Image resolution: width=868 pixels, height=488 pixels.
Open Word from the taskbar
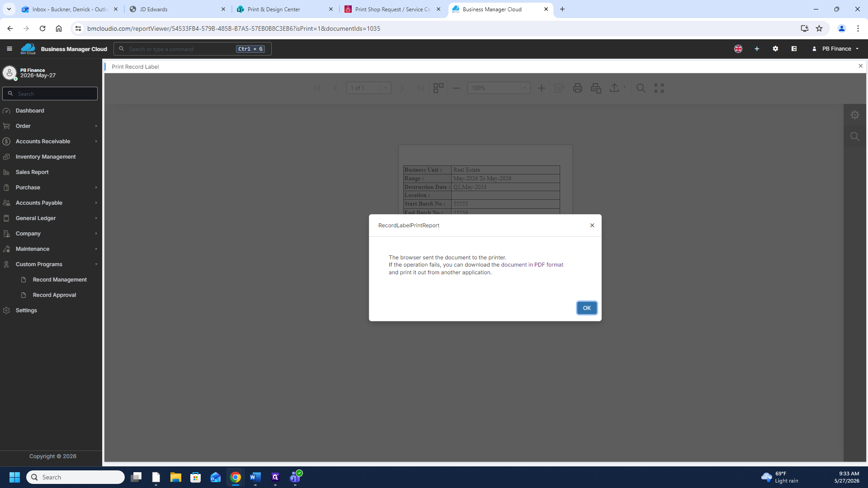[x=255, y=477]
